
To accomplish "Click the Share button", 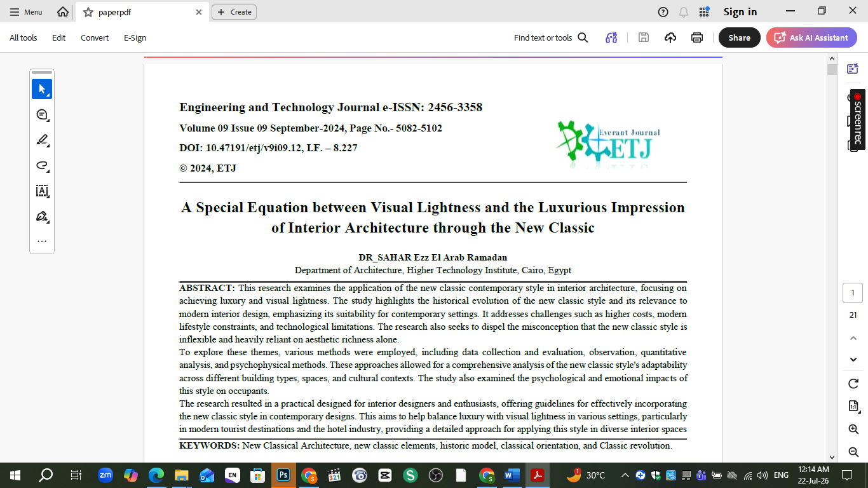I will coord(739,37).
